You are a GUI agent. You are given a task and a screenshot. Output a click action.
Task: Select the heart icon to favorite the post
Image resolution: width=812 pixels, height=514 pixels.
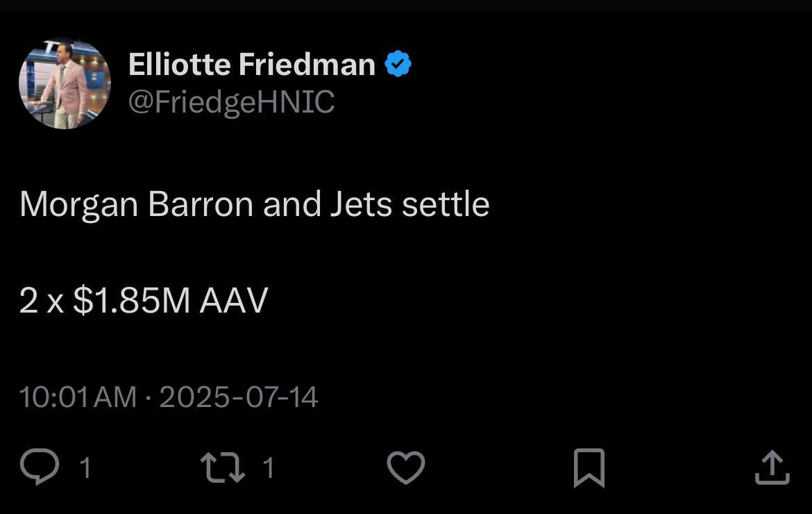[x=406, y=467]
